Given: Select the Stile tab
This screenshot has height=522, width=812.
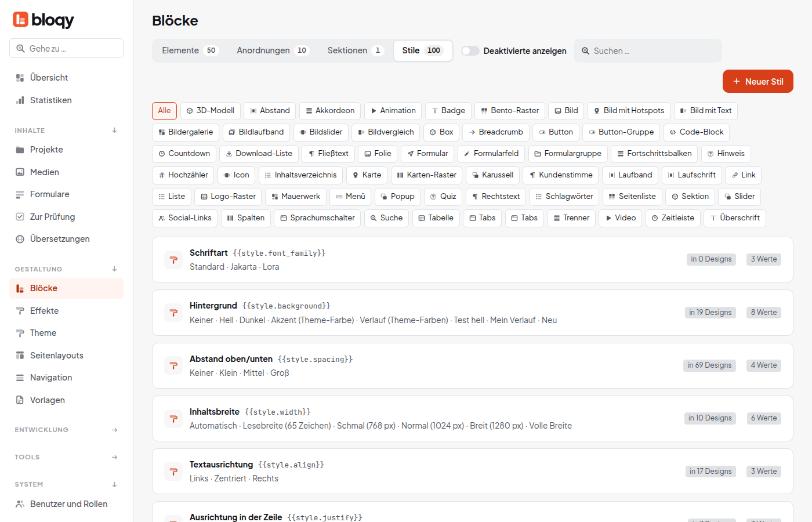Looking at the screenshot, I should 423,50.
